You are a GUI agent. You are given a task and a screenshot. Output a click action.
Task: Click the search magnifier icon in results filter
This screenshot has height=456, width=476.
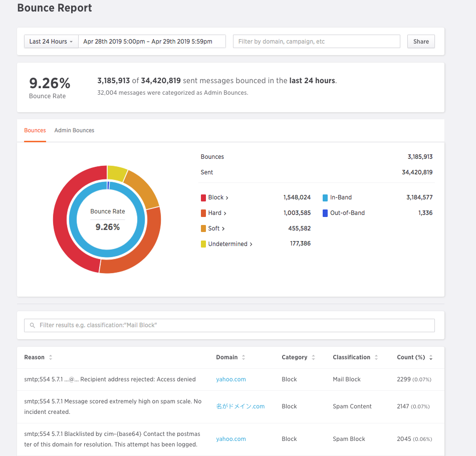[33, 326]
